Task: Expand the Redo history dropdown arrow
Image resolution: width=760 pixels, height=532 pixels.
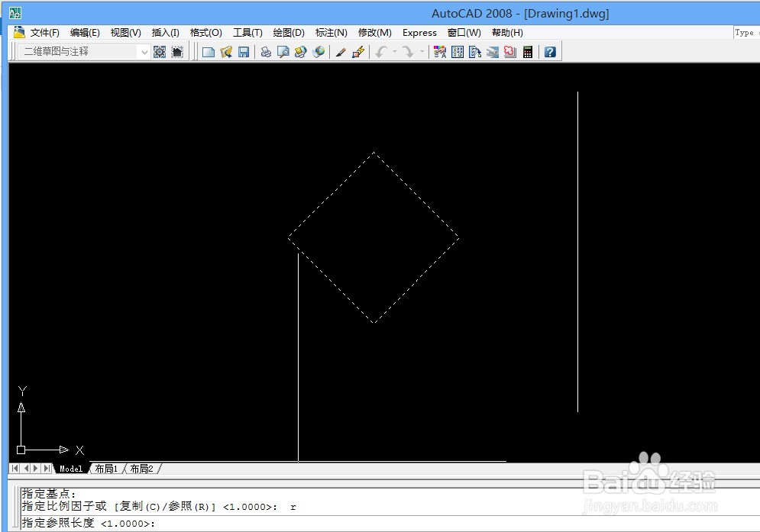Action: click(422, 51)
